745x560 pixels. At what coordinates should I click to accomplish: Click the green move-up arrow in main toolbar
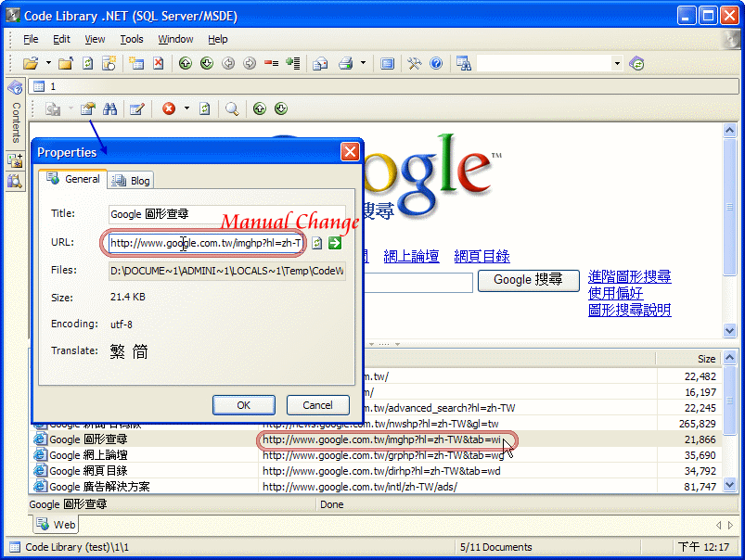(185, 63)
